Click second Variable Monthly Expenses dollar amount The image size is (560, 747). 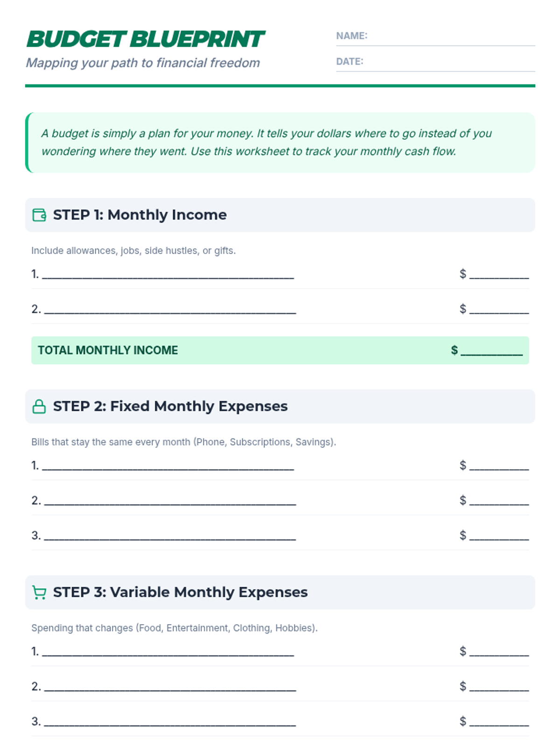tap(499, 687)
